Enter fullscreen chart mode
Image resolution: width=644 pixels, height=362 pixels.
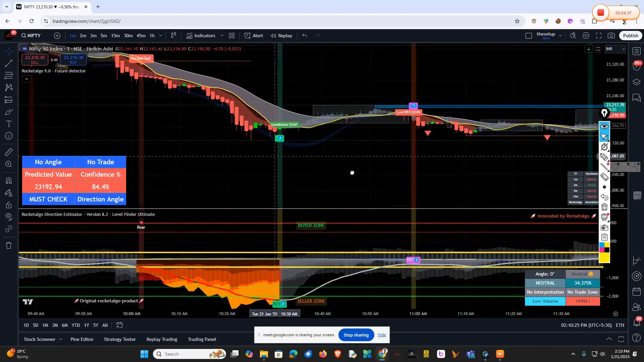coord(599,36)
